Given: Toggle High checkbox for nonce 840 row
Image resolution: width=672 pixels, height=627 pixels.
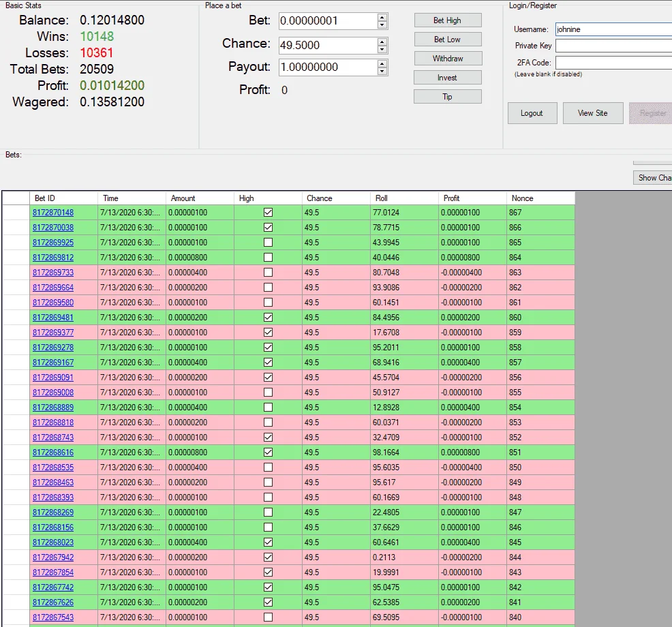Looking at the screenshot, I should (x=269, y=617).
